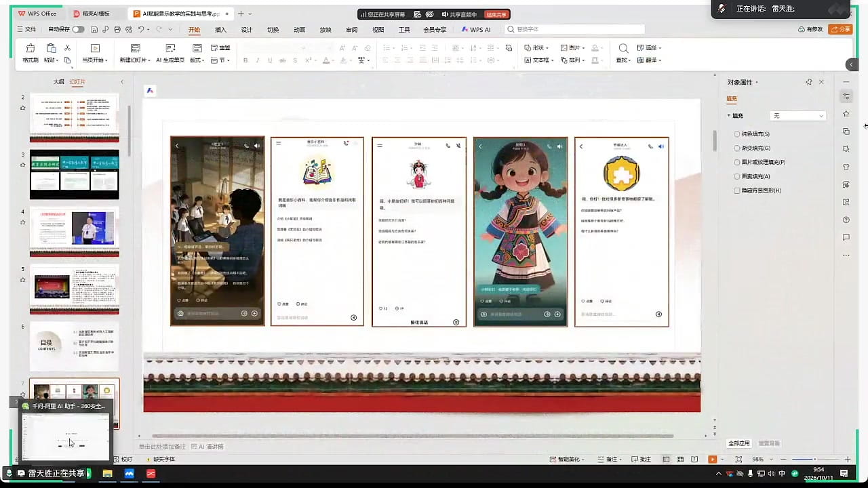Image resolution: width=868 pixels, height=488 pixels.
Task: Open the 选择 select dropdown
Action: (650, 48)
